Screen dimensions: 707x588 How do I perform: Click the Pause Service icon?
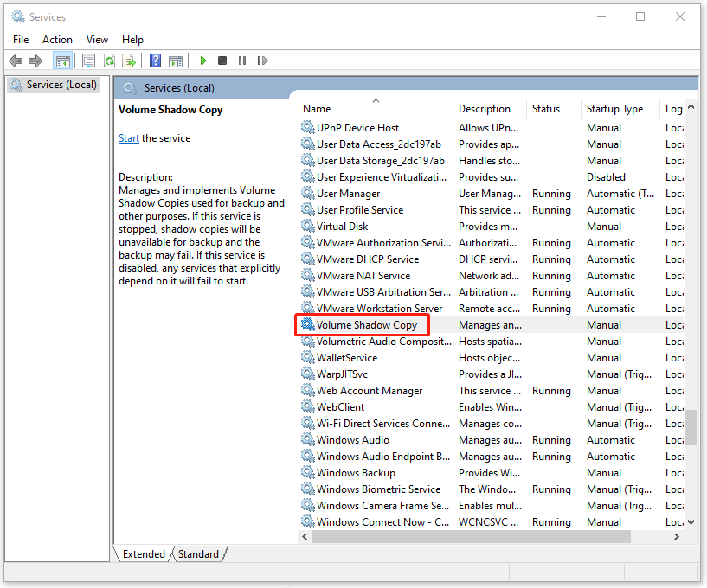[242, 61]
